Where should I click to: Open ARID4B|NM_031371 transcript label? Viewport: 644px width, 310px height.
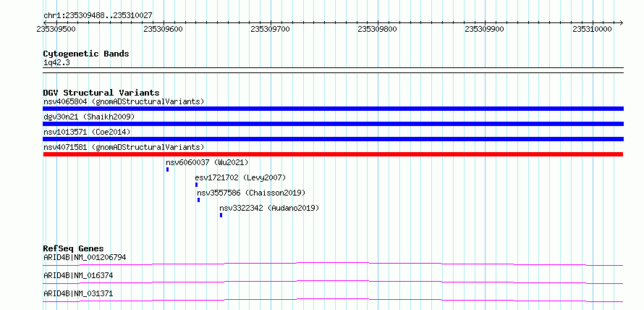click(78, 293)
